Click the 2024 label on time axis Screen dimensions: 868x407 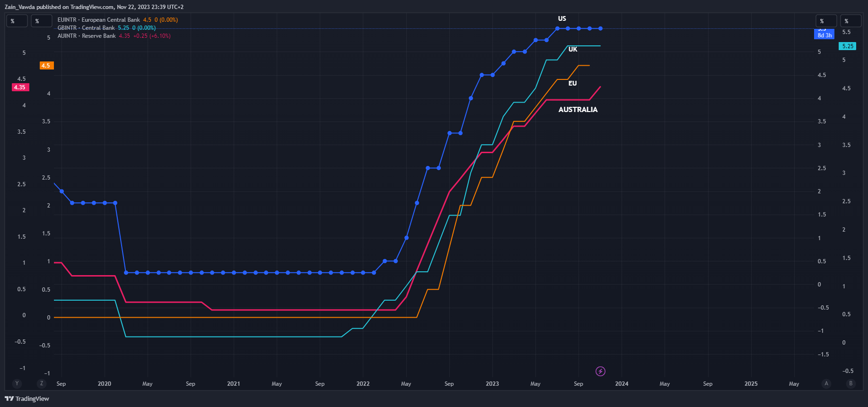(622, 384)
